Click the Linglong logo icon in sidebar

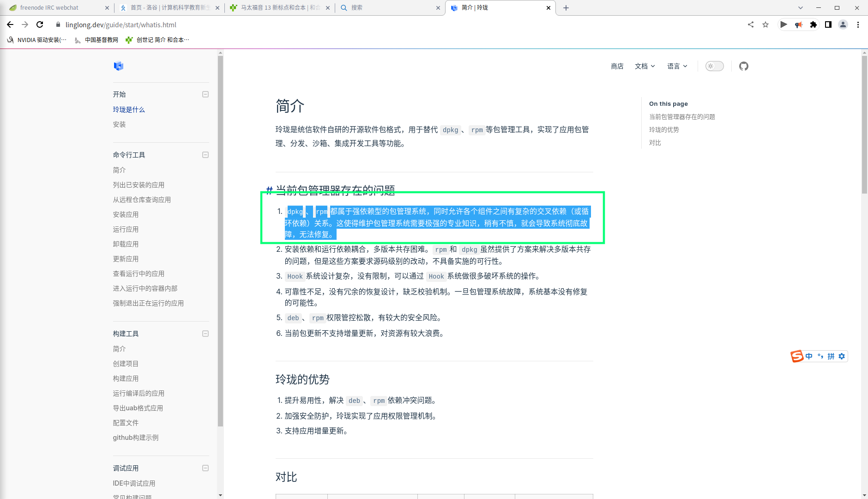tap(119, 66)
